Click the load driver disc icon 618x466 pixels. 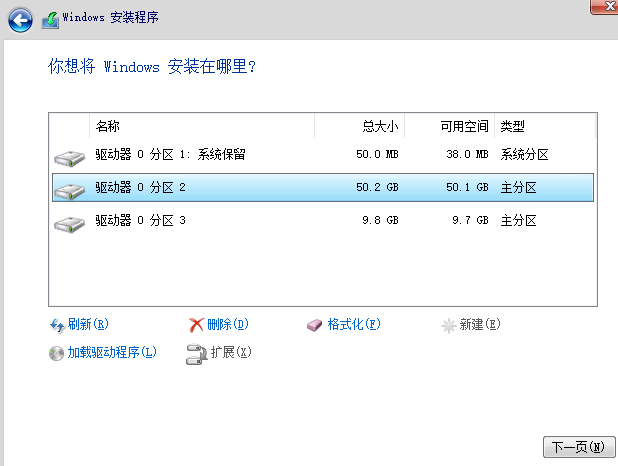pos(57,353)
